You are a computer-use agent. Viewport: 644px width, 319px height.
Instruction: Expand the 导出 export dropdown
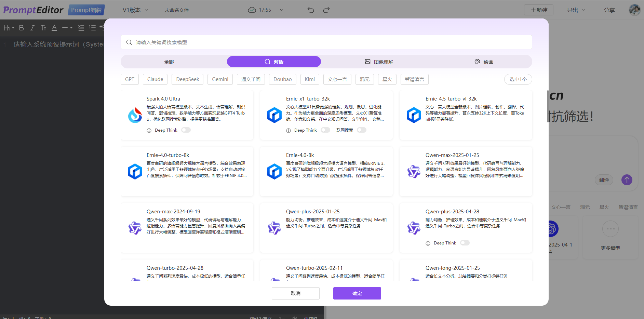click(x=576, y=10)
